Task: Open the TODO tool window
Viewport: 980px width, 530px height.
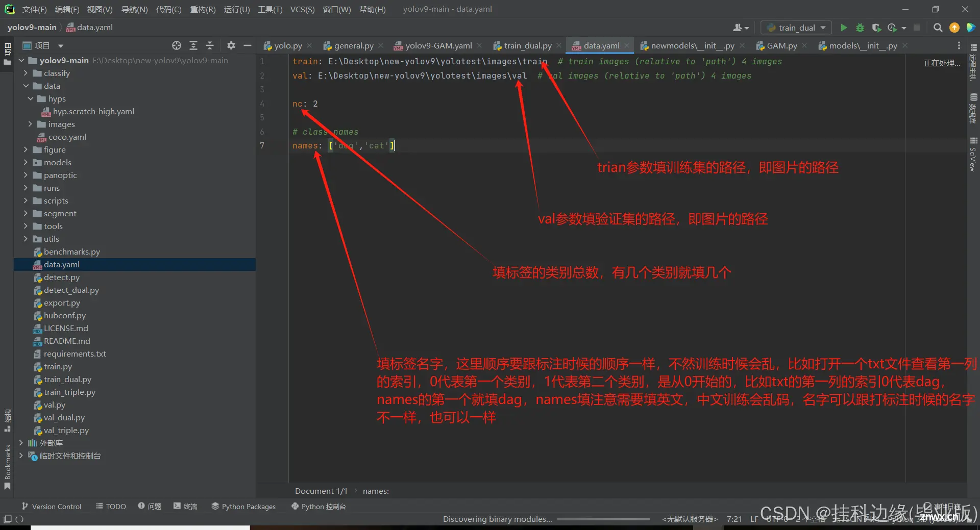Action: pyautogui.click(x=111, y=506)
